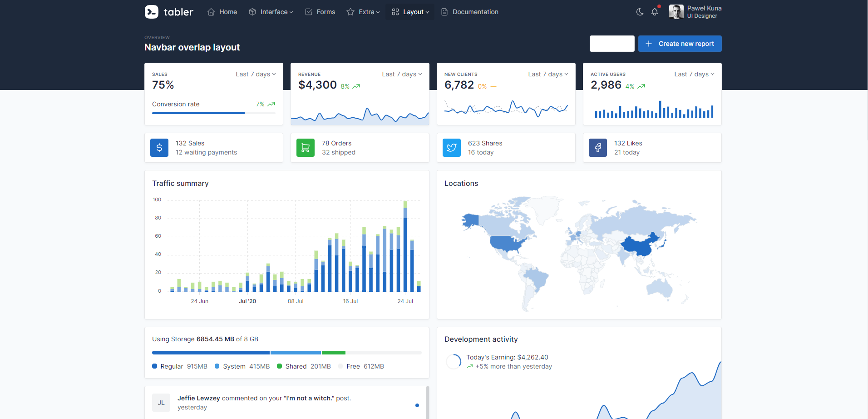
Task: Click the $4,300 revenue value
Action: click(x=318, y=85)
